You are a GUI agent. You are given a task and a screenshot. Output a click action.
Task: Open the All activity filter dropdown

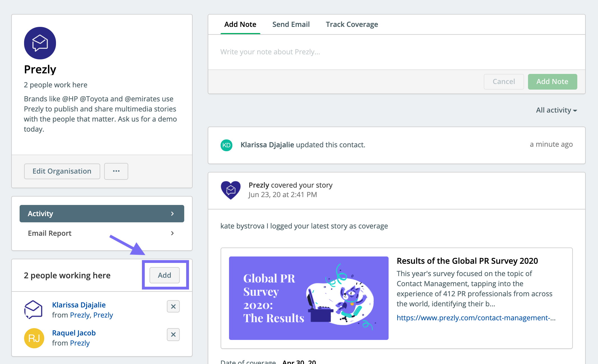pos(556,110)
